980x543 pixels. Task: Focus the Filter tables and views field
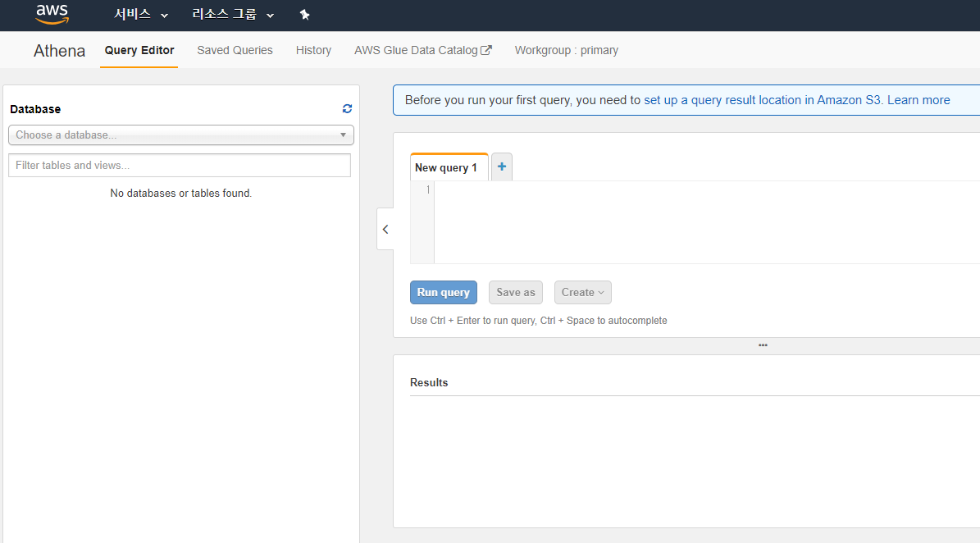pos(180,166)
